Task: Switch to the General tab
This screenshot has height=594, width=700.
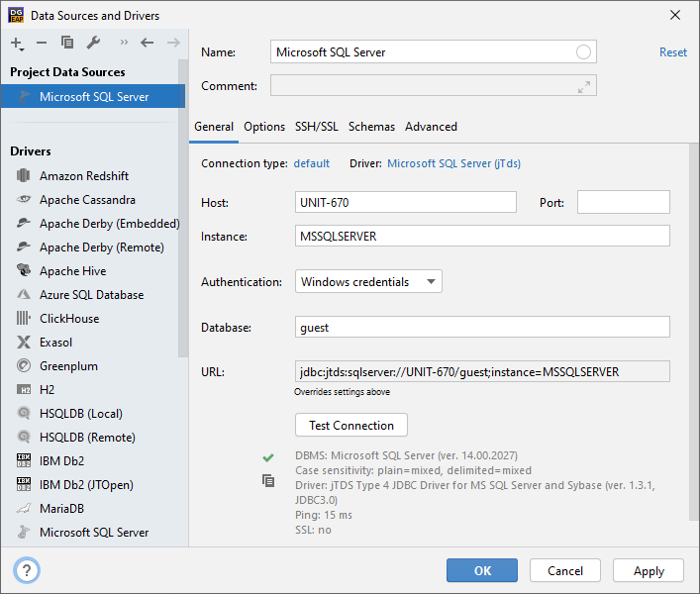Action: coord(214,127)
